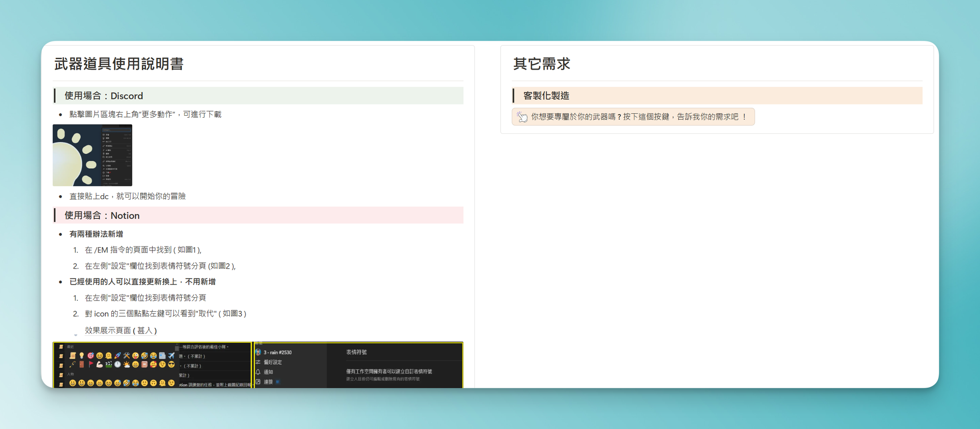Pick the dart target emoji

pos(91,355)
